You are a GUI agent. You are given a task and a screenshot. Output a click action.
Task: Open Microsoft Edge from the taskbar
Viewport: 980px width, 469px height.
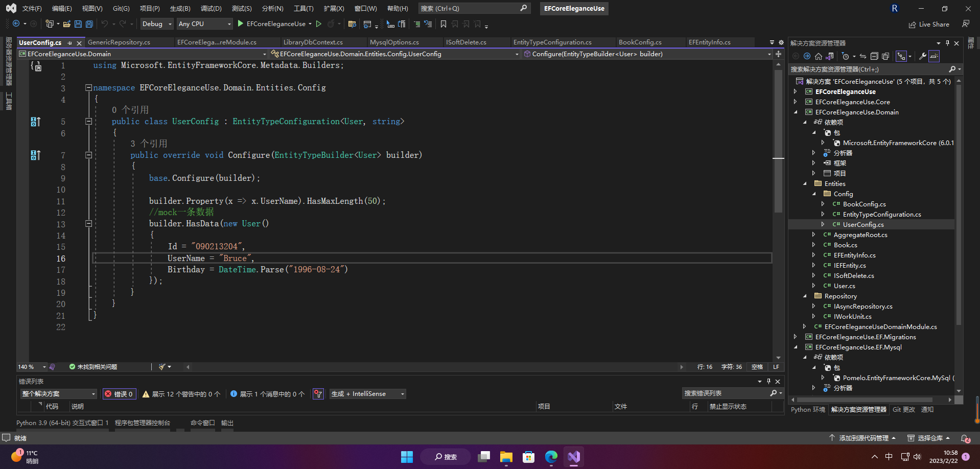[x=551, y=457]
